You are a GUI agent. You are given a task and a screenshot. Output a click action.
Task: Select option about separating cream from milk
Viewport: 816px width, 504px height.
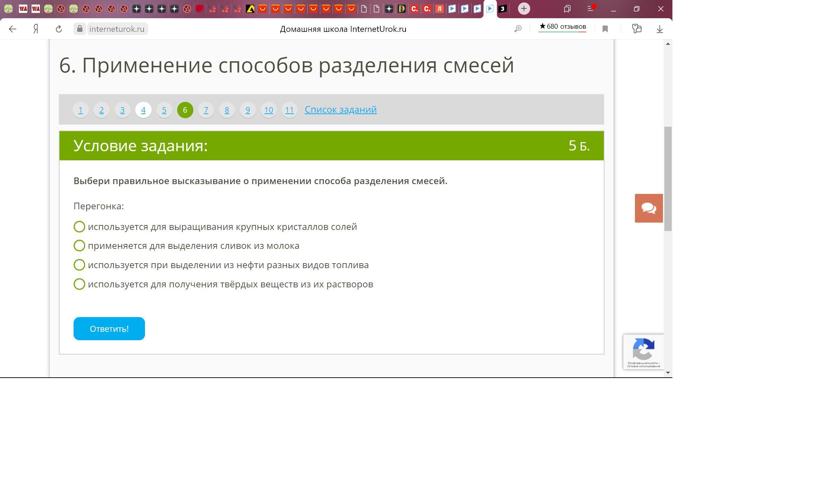point(79,246)
